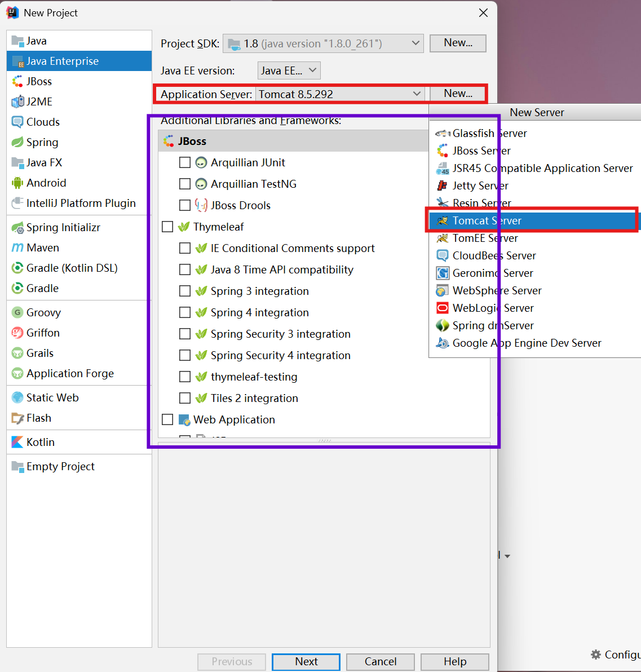Viewport: 641px width, 672px height.
Task: Click the Jetty Server icon
Action: (x=442, y=185)
